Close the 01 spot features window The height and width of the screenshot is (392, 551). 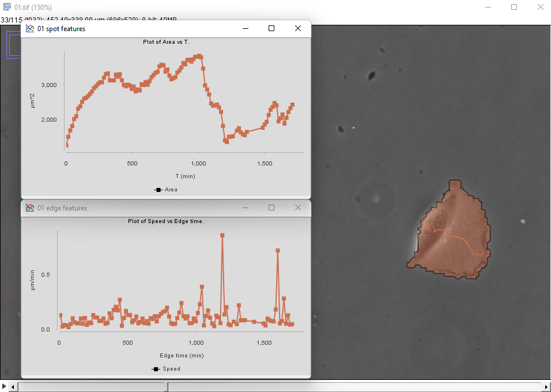297,29
